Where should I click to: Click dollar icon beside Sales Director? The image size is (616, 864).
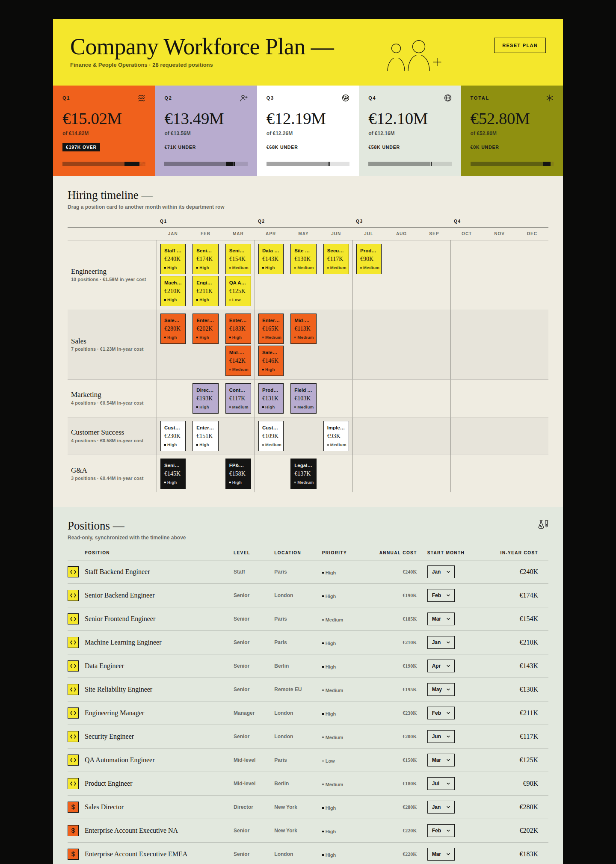click(x=73, y=807)
